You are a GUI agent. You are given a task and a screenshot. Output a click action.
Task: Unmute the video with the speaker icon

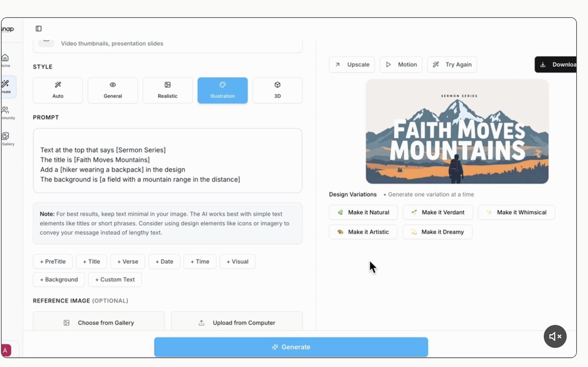555,337
